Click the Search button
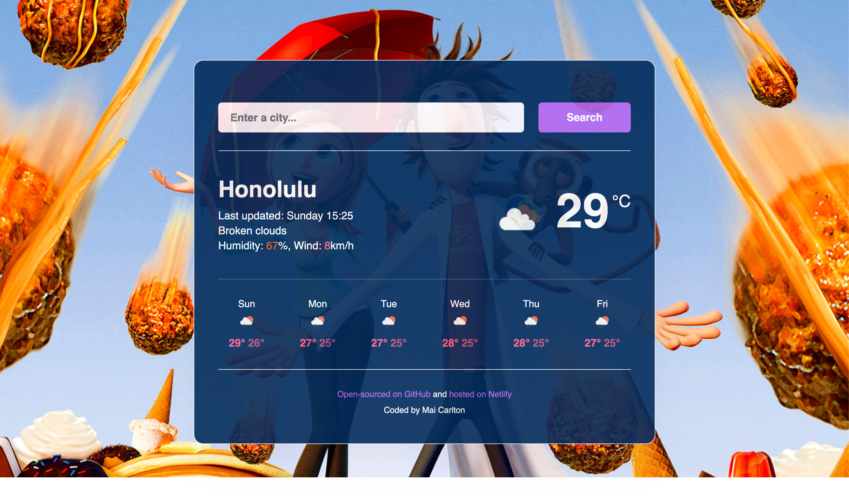This screenshot has width=849, height=504. [x=584, y=117]
